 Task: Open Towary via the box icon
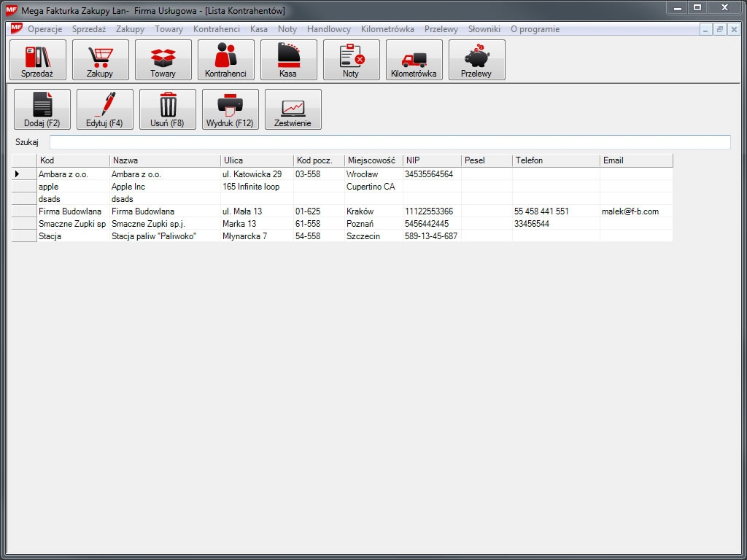[163, 60]
